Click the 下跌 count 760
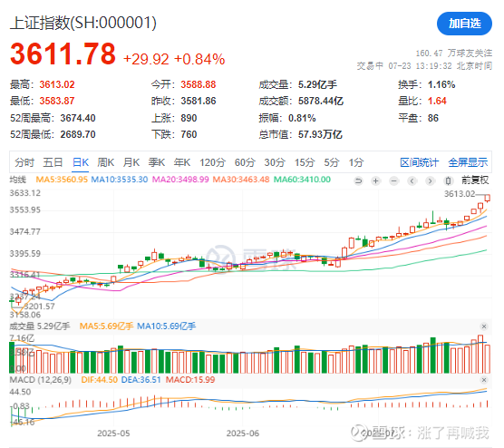504x448 pixels. (x=189, y=134)
